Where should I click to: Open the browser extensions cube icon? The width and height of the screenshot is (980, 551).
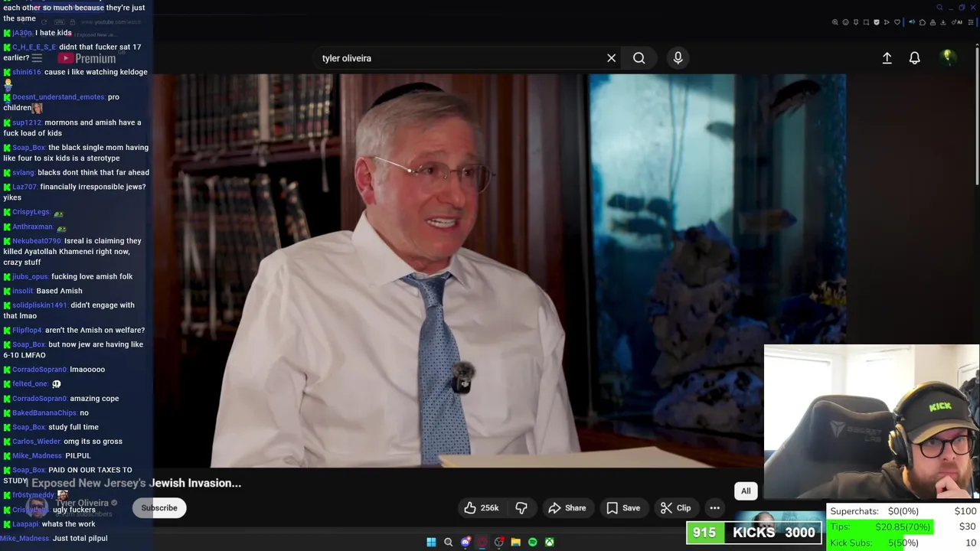tap(923, 22)
